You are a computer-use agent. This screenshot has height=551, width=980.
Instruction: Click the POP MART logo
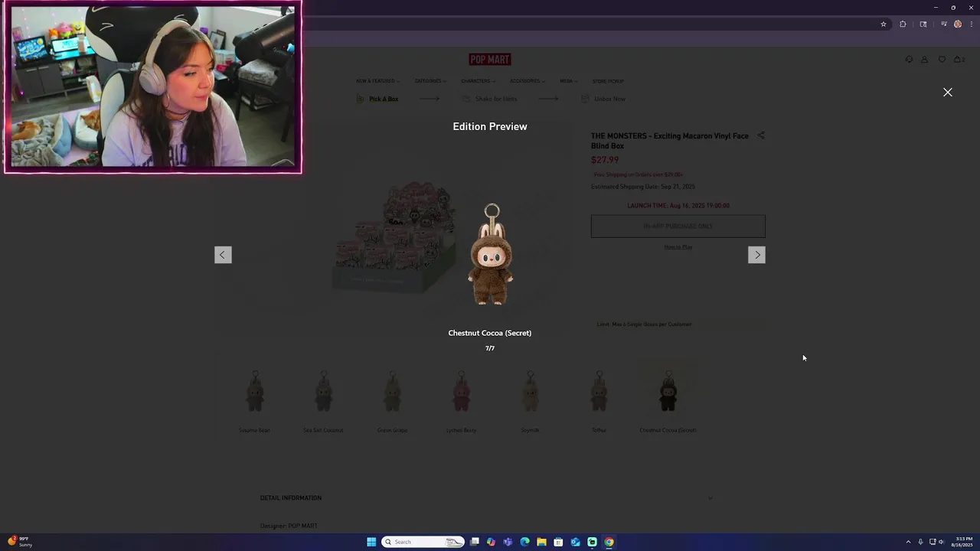click(x=490, y=60)
